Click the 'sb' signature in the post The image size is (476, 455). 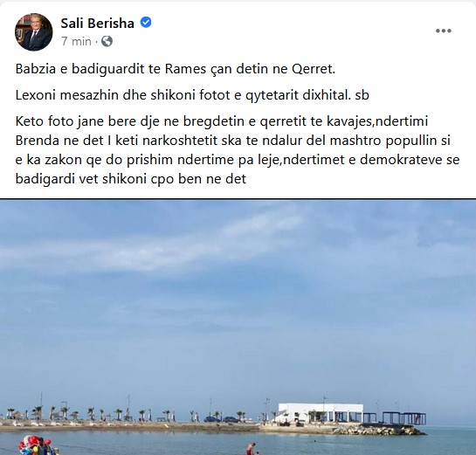click(x=362, y=95)
